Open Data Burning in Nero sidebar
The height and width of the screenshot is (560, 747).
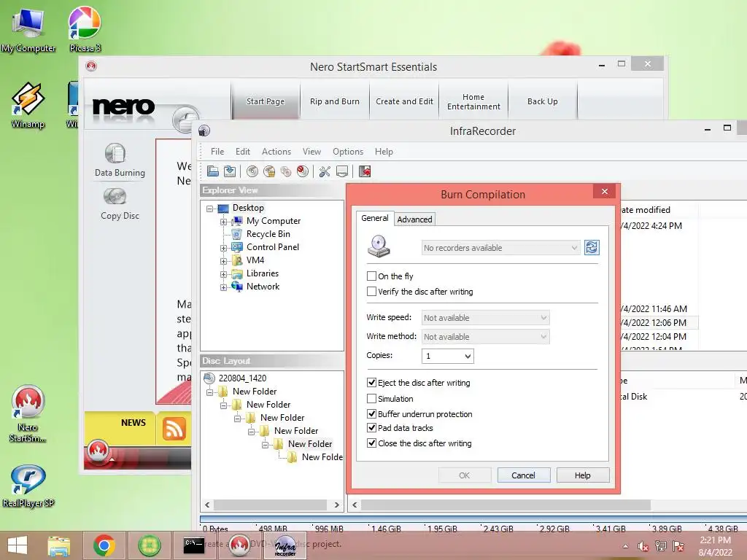pos(120,160)
